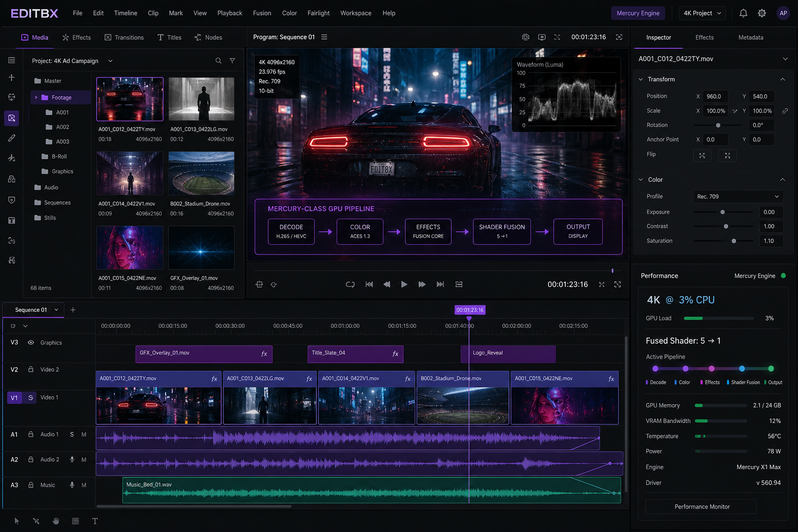This screenshot has height=532, width=798.
Task: Open the fx on GFX_Overlay_01.mov clip
Action: coord(264,353)
